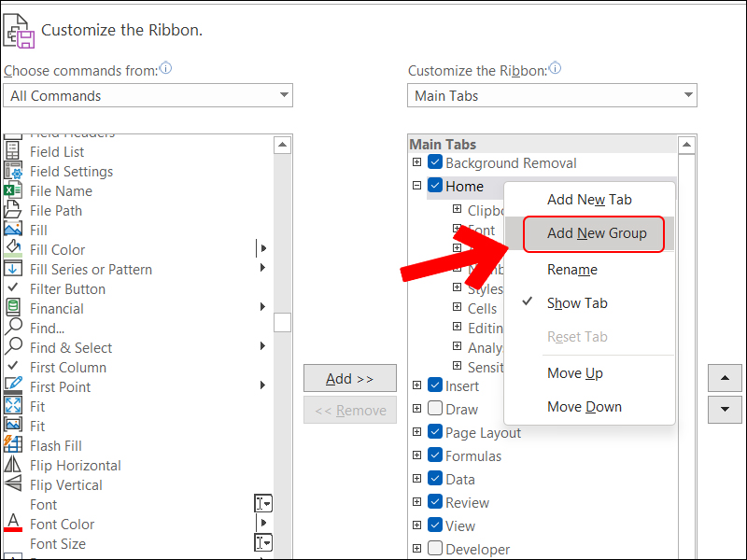Uncheck the Background Removal checkbox
747x560 pixels.
click(435, 162)
